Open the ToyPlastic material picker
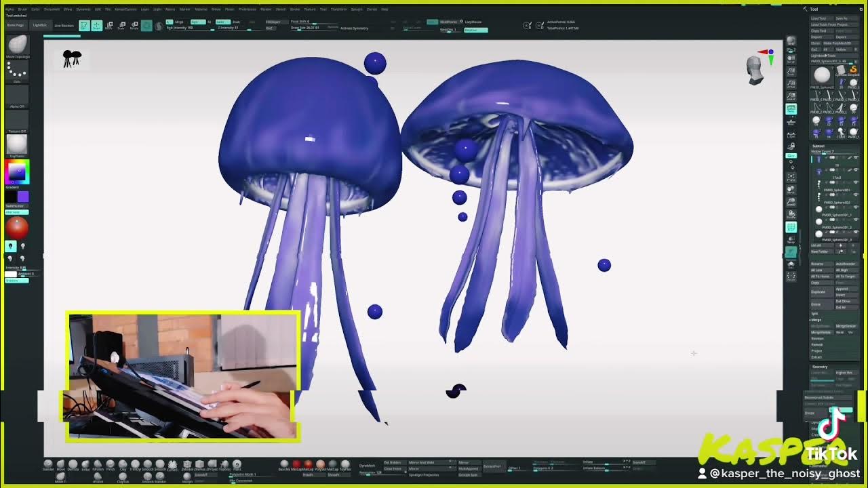The width and height of the screenshot is (868, 488). point(17,144)
